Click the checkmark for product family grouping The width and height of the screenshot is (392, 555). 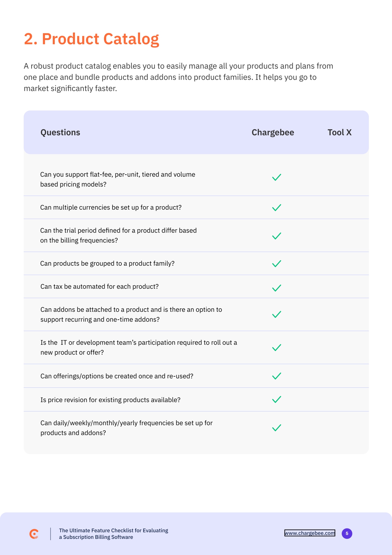pyautogui.click(x=277, y=264)
